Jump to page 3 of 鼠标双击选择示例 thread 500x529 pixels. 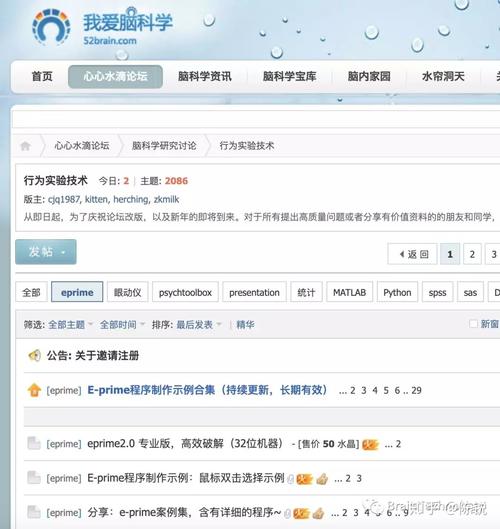tap(359, 478)
